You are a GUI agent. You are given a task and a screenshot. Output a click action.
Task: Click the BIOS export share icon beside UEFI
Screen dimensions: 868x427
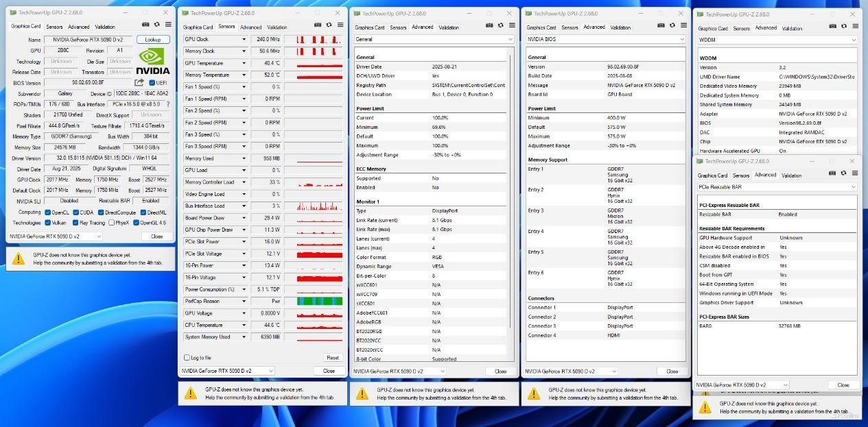(140, 83)
